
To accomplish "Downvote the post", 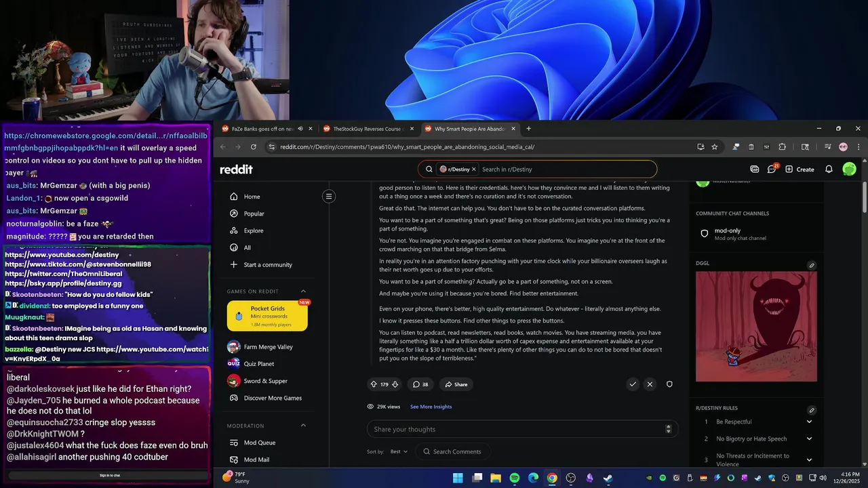I will 395,384.
